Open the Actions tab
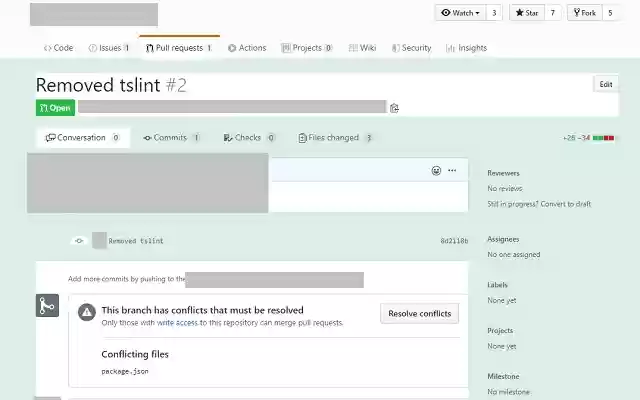Viewport: 640px width, 400px height. (247, 48)
